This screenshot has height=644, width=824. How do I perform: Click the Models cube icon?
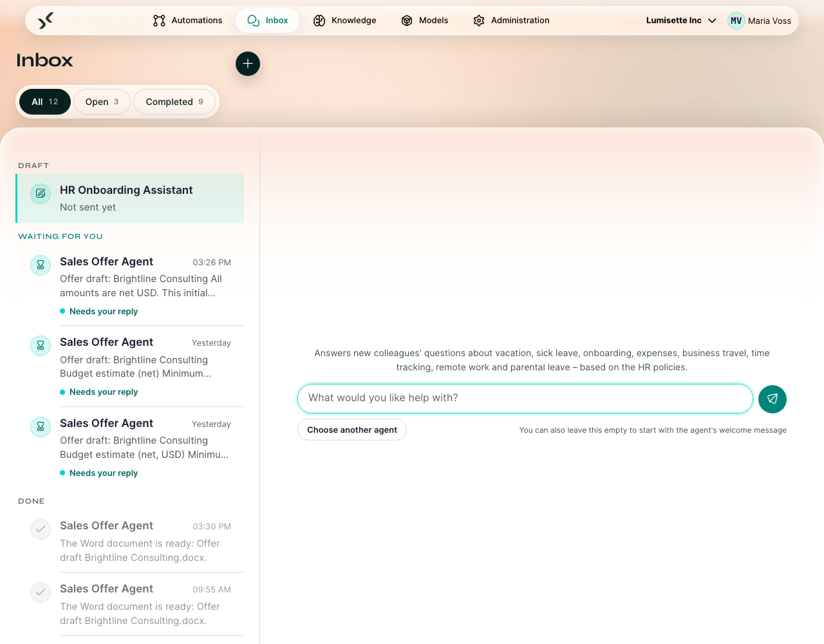(x=407, y=21)
